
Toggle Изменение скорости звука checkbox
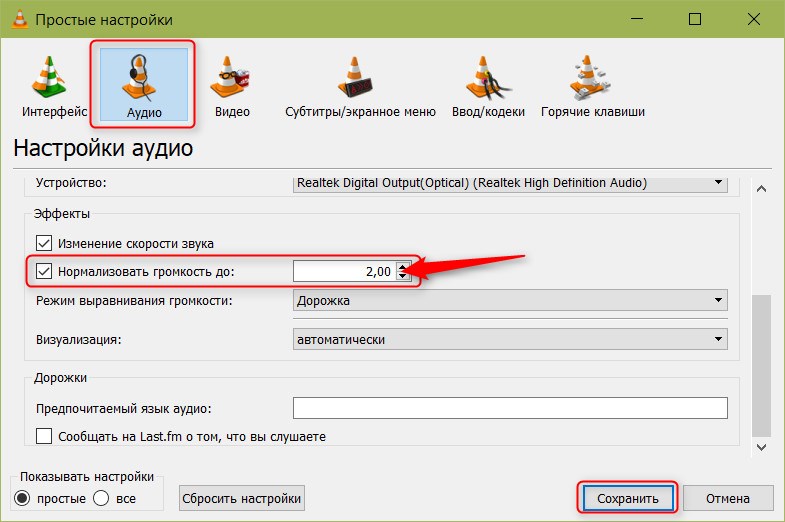44,243
